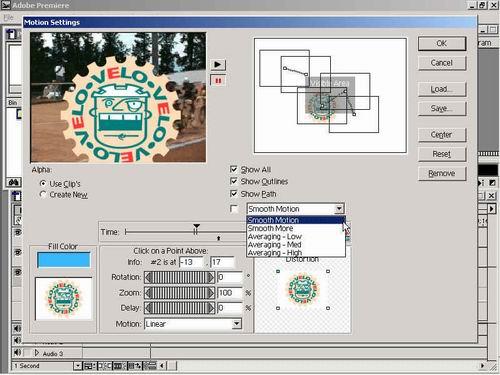The image size is (500, 375).
Task: Click the Center button
Action: [442, 135]
